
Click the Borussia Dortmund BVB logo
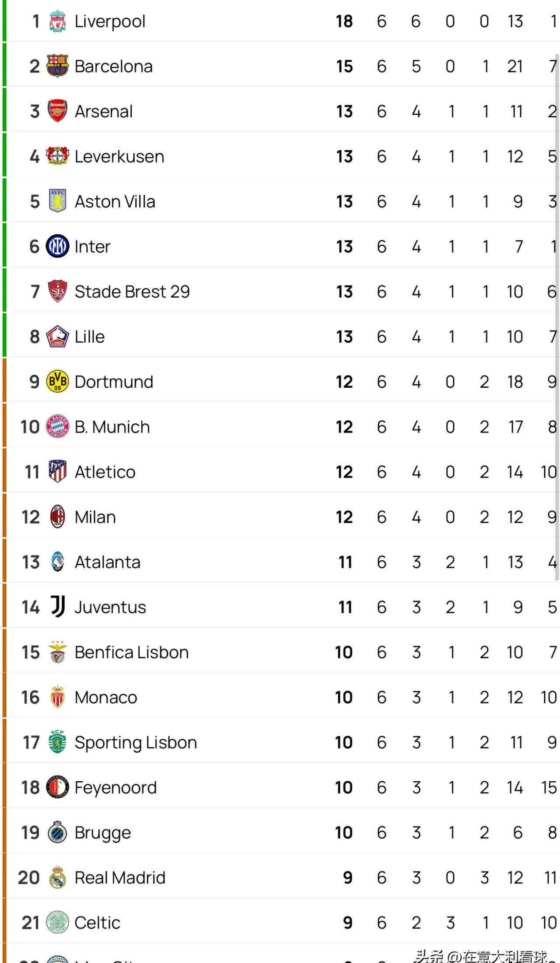click(57, 382)
